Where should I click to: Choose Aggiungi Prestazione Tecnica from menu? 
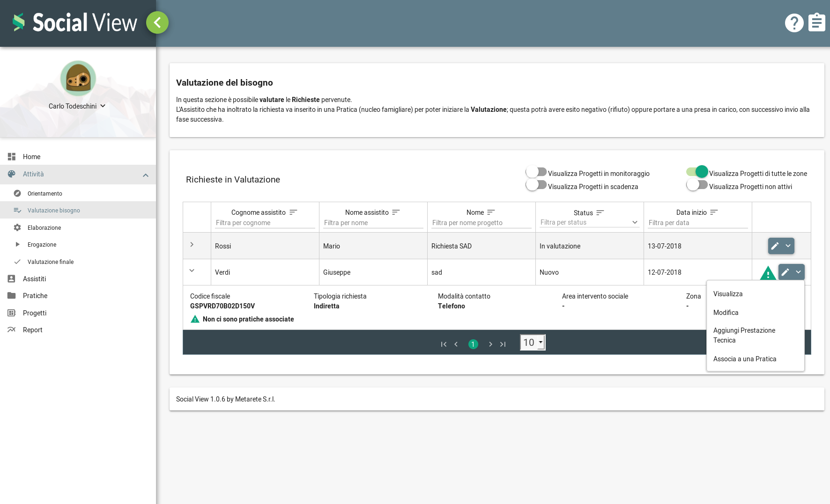coord(744,335)
